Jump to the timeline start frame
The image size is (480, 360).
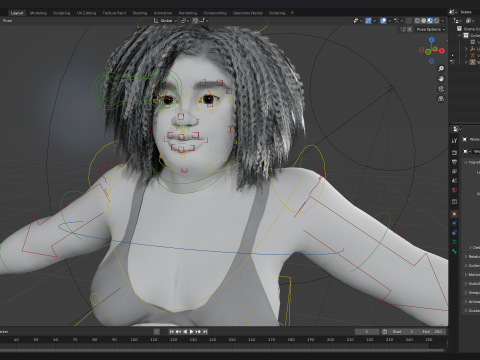[x=171, y=332]
